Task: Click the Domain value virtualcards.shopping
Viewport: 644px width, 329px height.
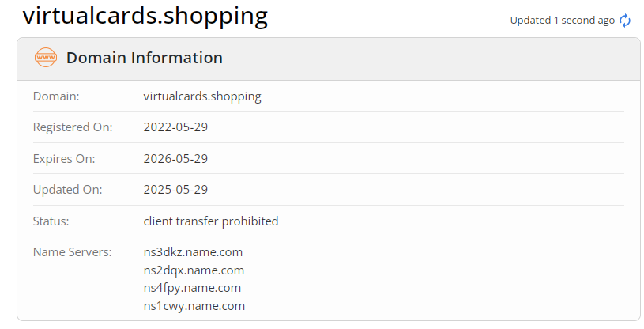Action: point(202,96)
